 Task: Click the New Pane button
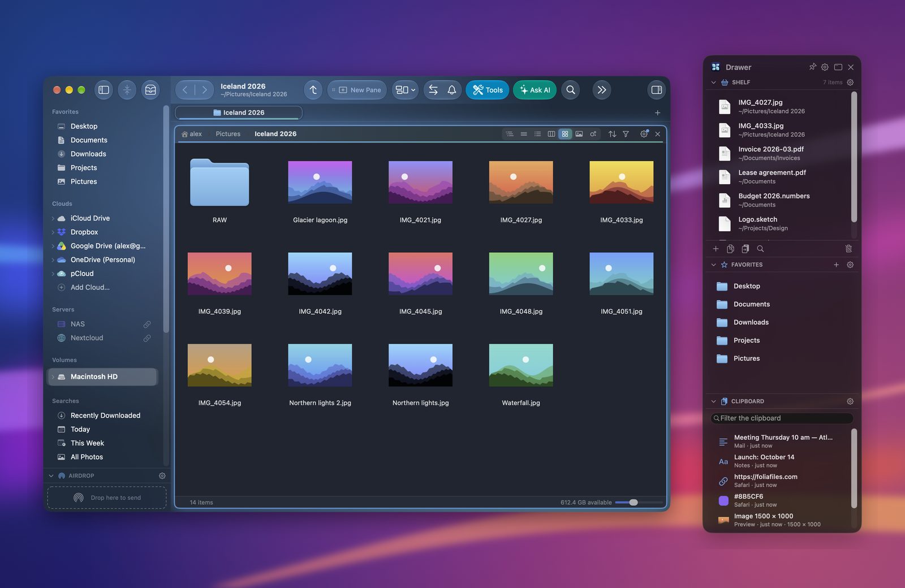pyautogui.click(x=357, y=90)
